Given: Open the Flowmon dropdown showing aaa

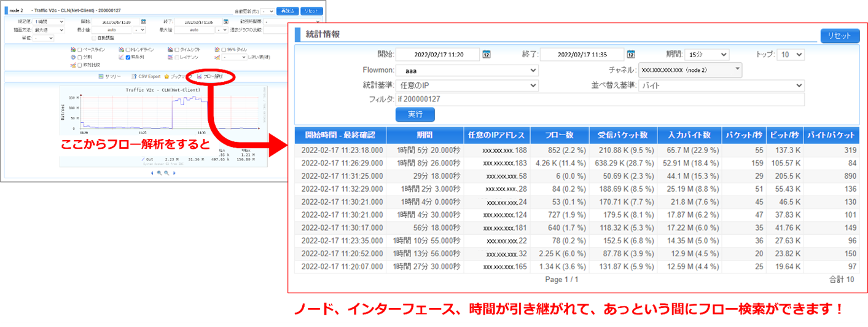Looking at the screenshot, I should pyautogui.click(x=467, y=70).
